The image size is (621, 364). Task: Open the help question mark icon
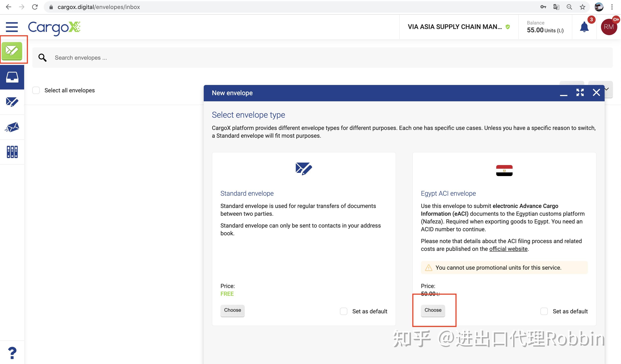coord(12,353)
